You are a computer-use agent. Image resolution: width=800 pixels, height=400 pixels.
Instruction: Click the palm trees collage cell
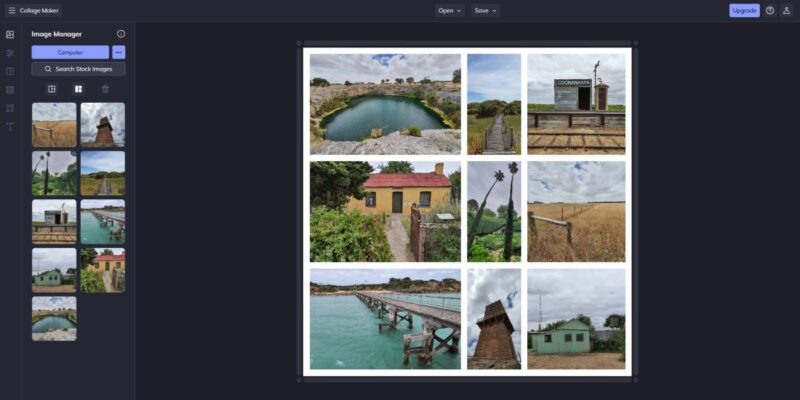[x=494, y=212]
